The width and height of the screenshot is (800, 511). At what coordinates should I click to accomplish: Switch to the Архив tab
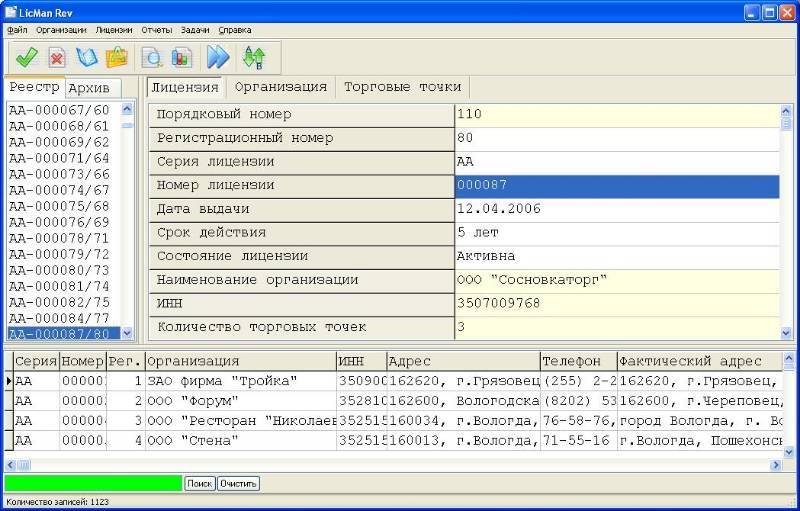pos(92,88)
